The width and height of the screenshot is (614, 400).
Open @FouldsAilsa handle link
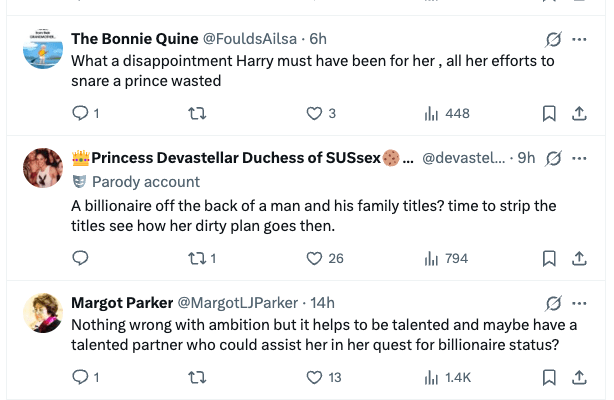click(254, 39)
